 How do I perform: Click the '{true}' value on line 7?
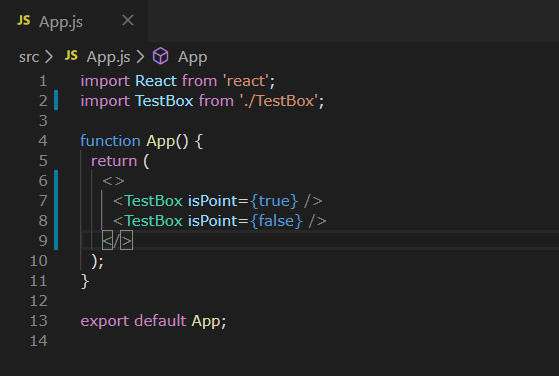(x=274, y=201)
